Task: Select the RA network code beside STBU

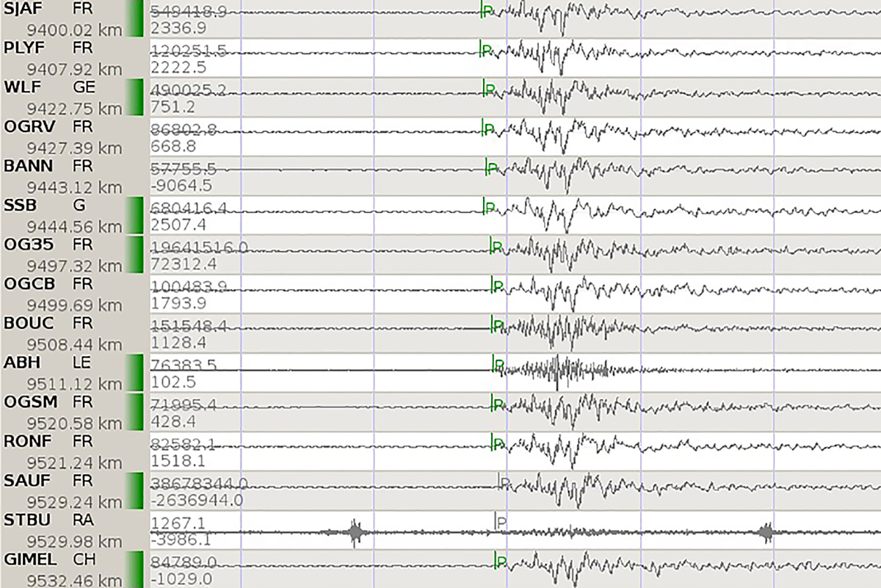Action: (81, 519)
